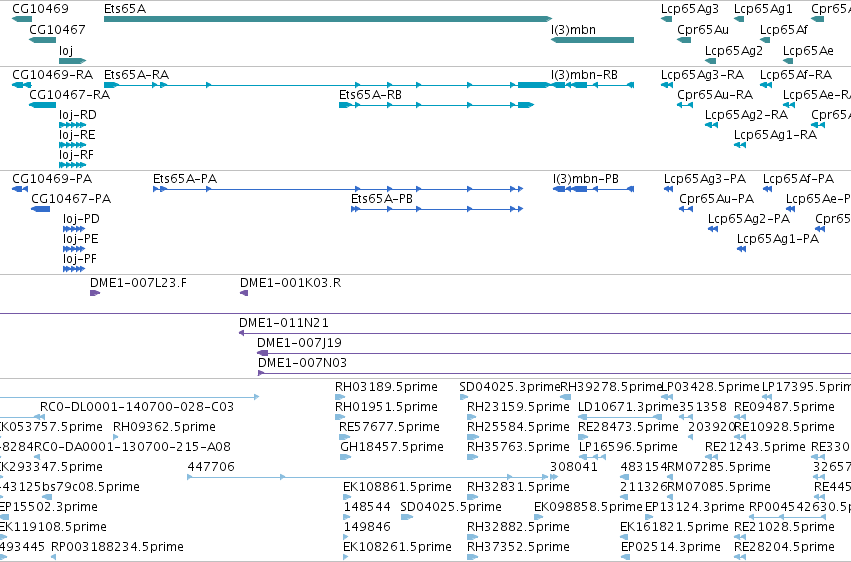Select the loj-RE transcript
Screen dimensions: 851x562
point(72,145)
